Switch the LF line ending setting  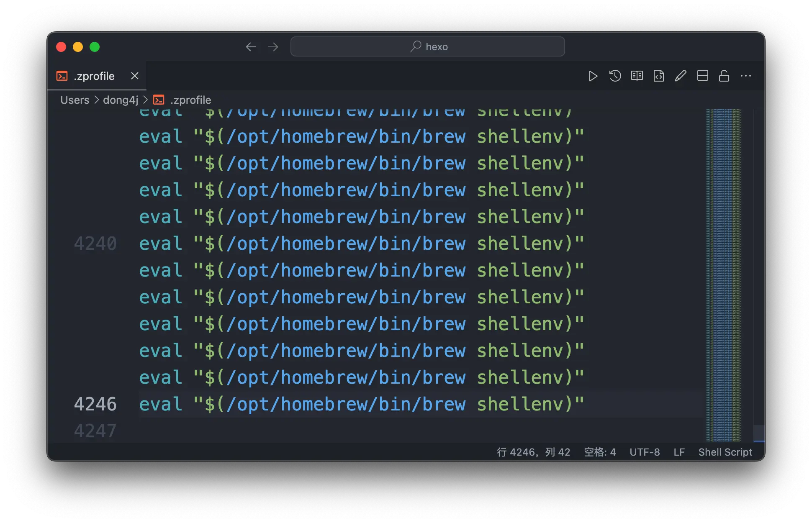[x=679, y=452]
